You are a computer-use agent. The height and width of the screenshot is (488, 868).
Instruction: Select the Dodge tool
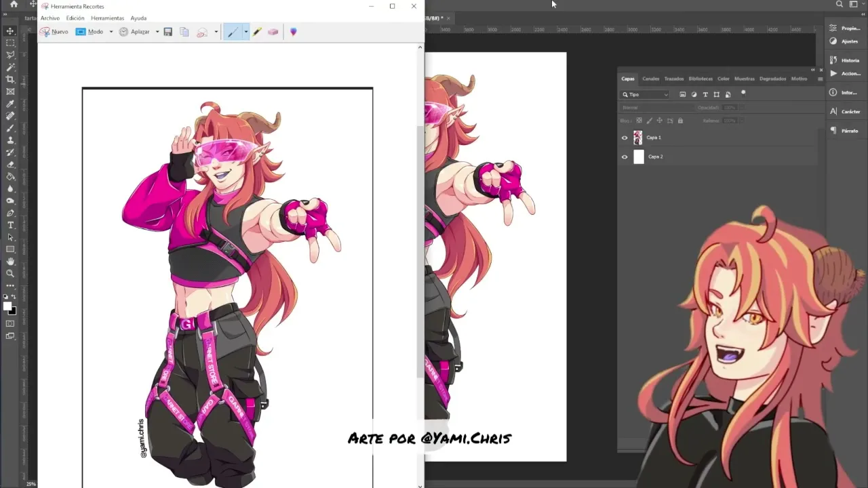tap(10, 201)
